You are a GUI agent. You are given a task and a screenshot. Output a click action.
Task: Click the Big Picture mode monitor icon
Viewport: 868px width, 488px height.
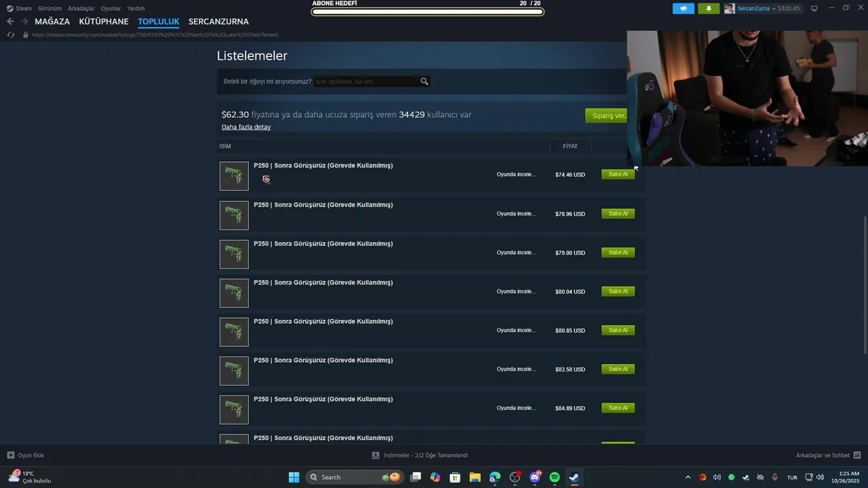[814, 8]
